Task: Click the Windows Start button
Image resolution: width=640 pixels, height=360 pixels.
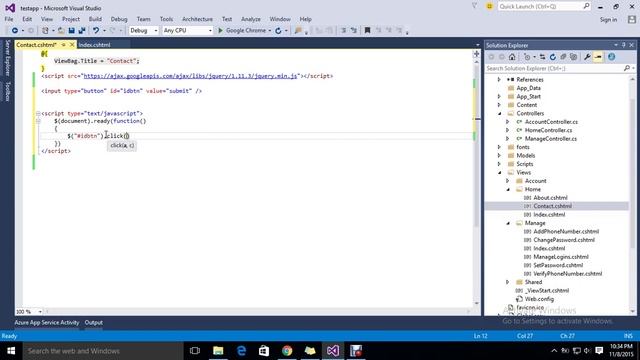Action: 11,351
